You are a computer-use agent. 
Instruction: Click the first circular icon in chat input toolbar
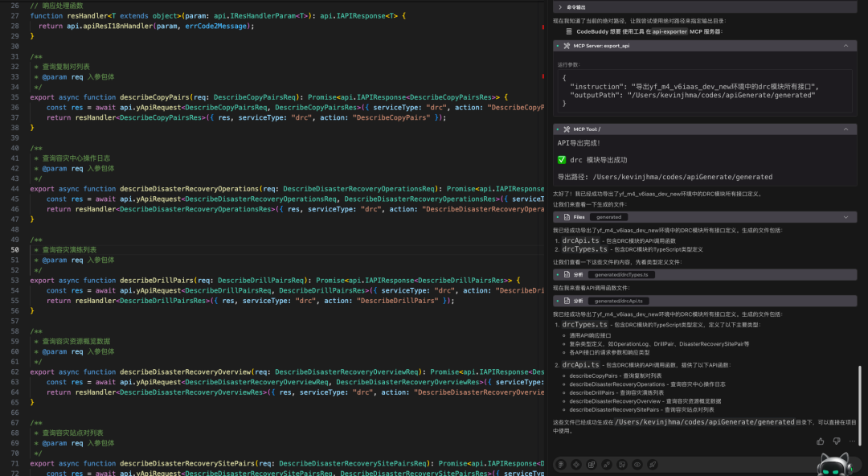click(x=561, y=464)
